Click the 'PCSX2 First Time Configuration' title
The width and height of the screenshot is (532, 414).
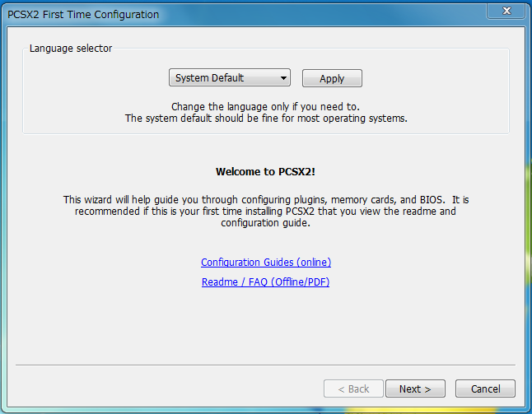click(x=83, y=15)
